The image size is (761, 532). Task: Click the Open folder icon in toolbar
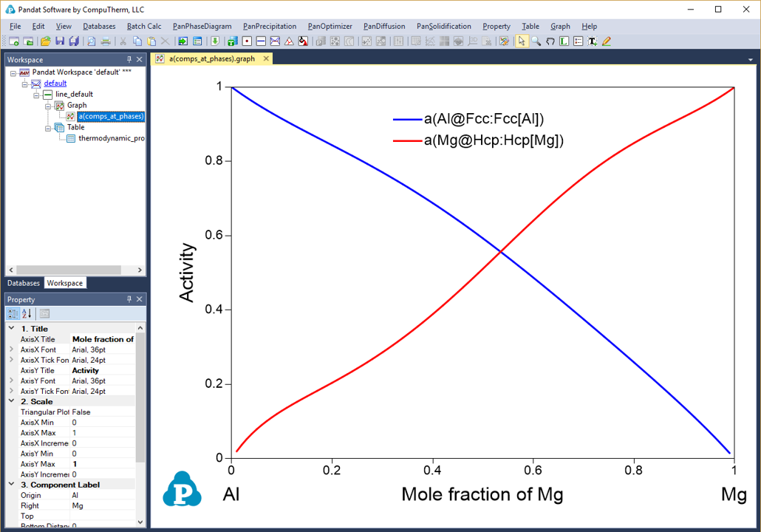[46, 41]
